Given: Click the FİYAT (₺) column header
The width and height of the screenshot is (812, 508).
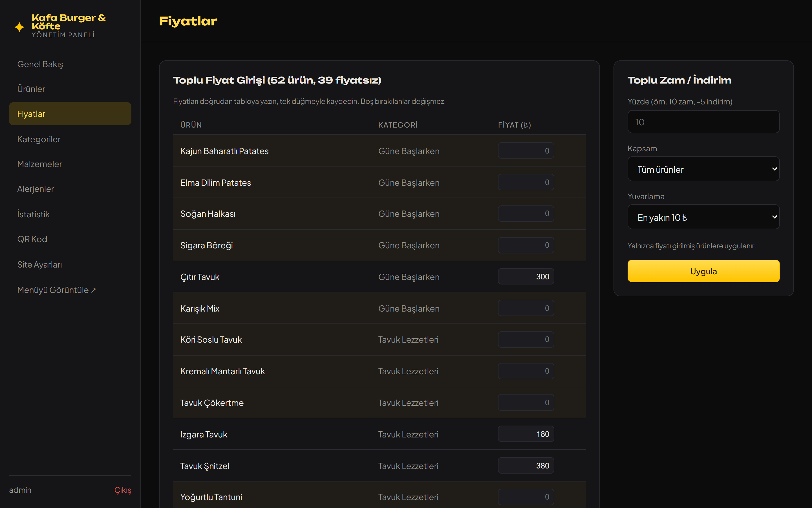Looking at the screenshot, I should point(514,125).
